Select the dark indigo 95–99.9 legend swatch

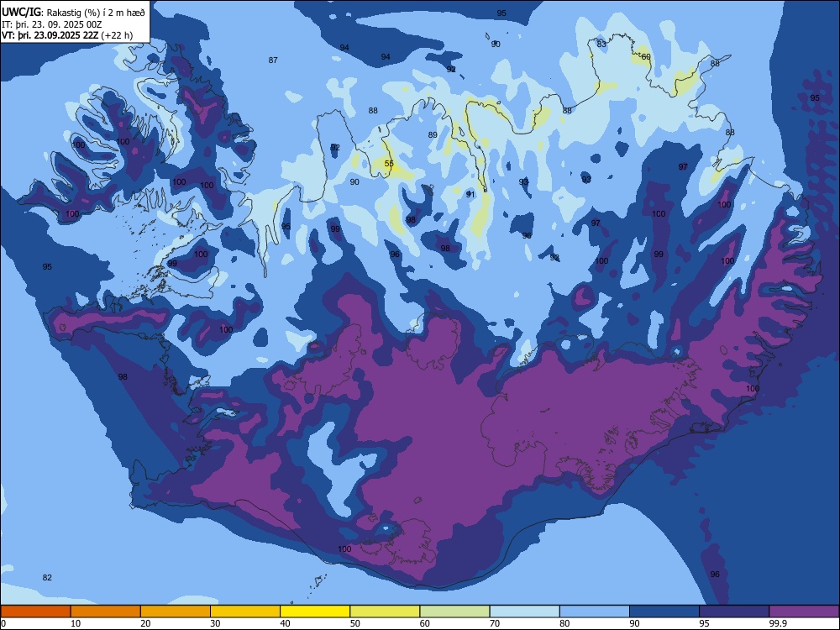734,612
